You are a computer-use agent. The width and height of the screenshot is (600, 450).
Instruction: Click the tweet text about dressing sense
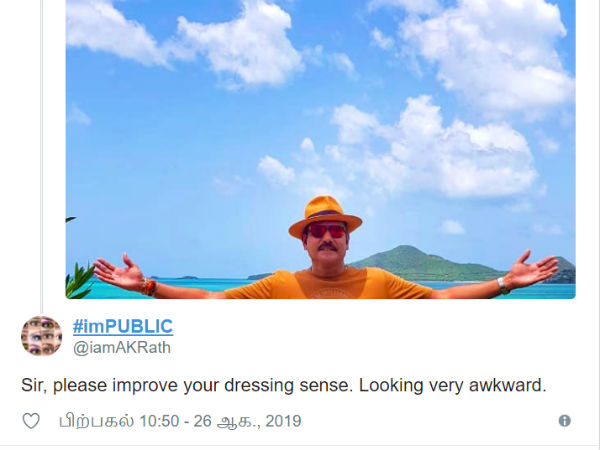point(284,385)
